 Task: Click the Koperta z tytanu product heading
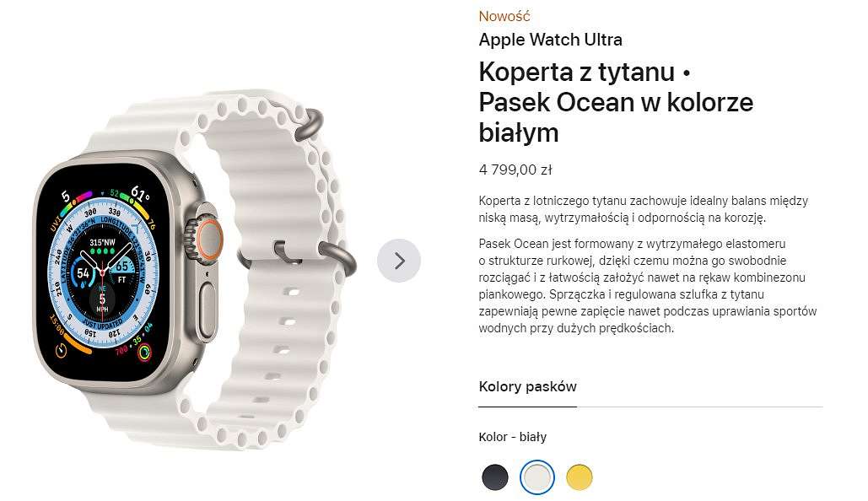(616, 102)
